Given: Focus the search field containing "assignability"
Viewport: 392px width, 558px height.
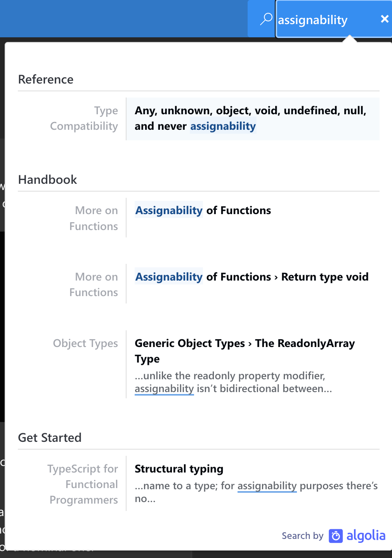Looking at the screenshot, I should point(326,20).
